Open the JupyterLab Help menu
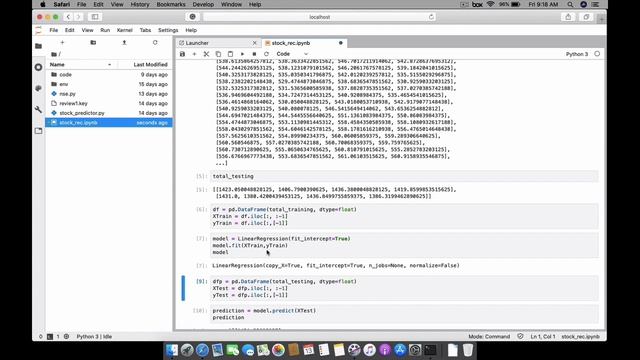This screenshot has height=360, width=640. tap(191, 30)
